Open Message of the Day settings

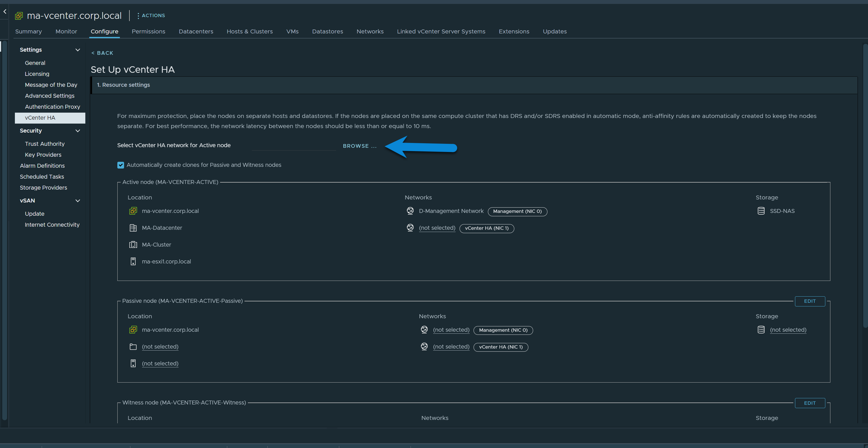click(x=51, y=85)
